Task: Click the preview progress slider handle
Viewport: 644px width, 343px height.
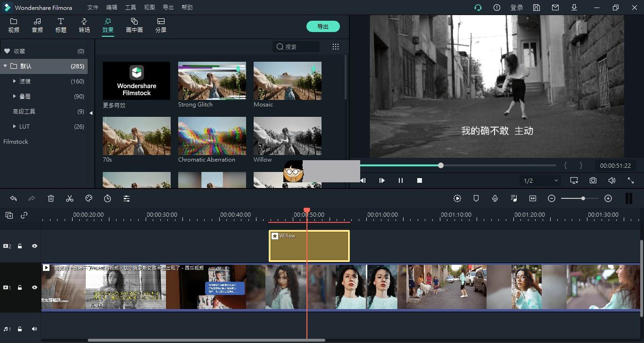Action: (441, 165)
